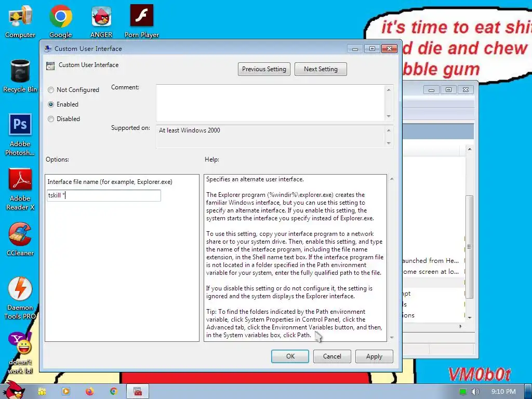Confirm with the OK button
Screen dimensions: 532x399
[290, 356]
